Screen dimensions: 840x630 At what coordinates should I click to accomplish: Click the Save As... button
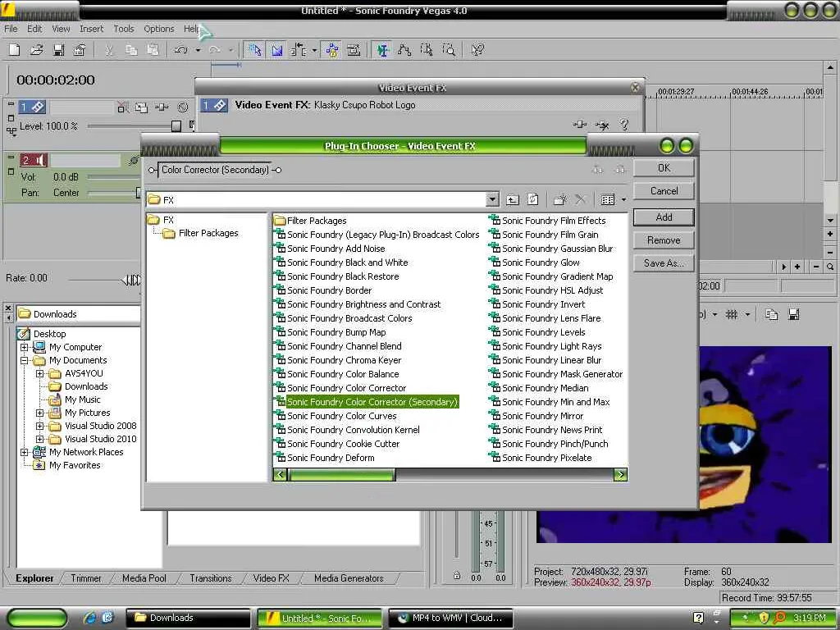pos(664,263)
